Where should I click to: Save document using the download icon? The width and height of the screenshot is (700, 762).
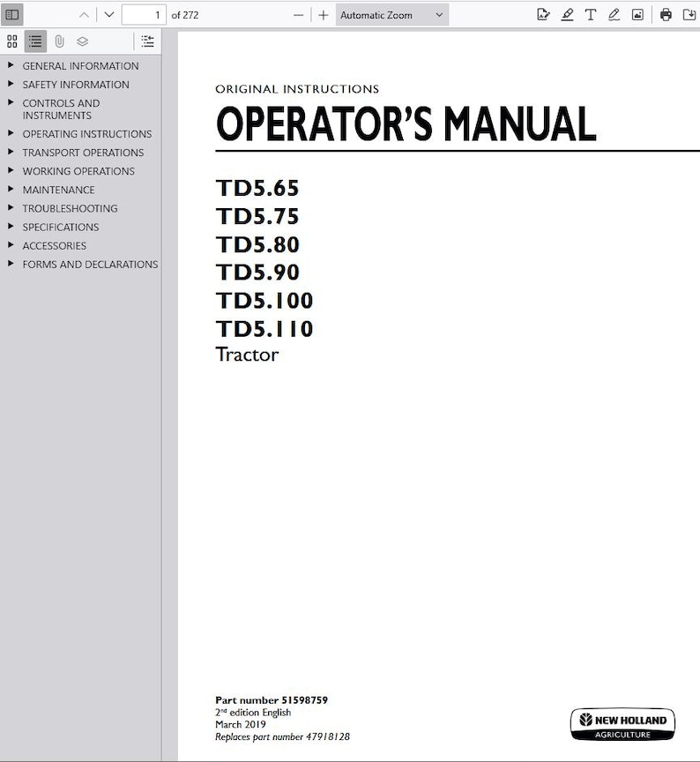pos(689,15)
